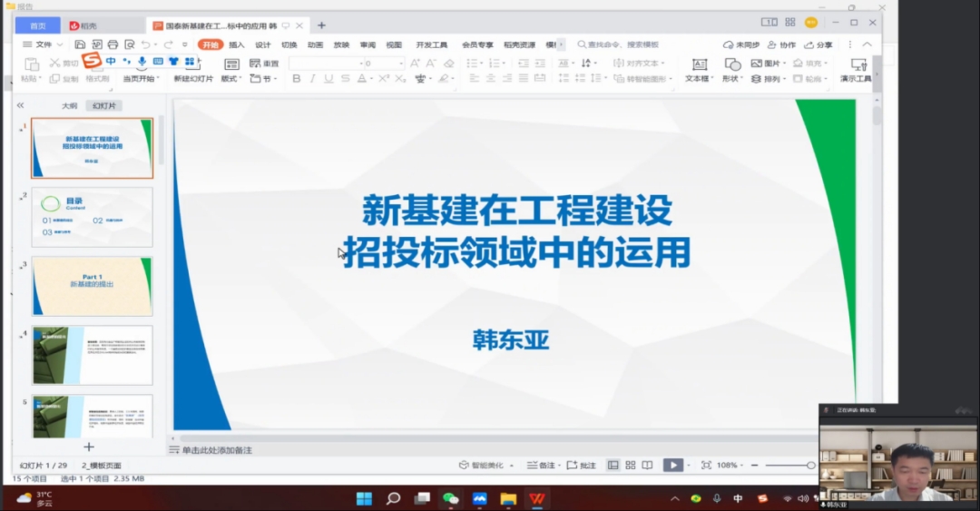Click the Save icon in quick access toolbar

click(x=79, y=44)
